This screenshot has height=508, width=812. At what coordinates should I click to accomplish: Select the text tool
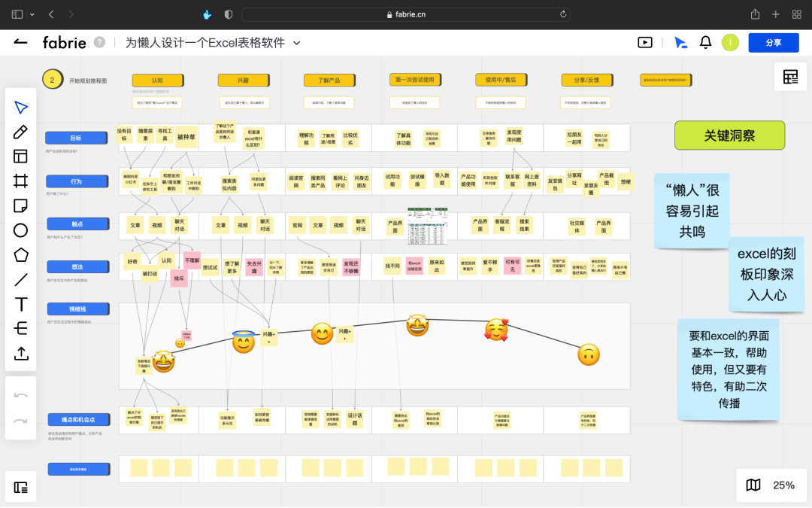point(21,304)
